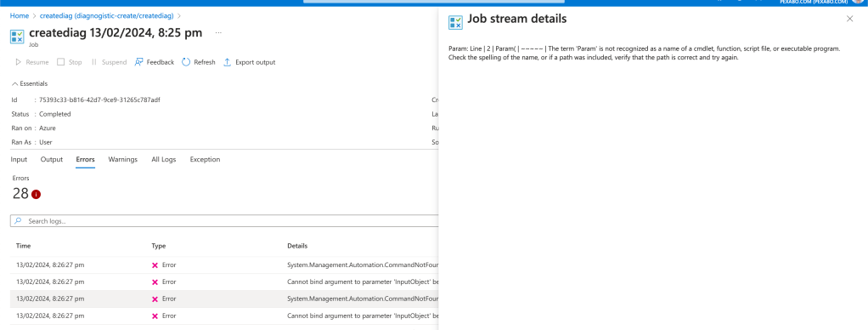Screen dimensions: 868x330
Task: Close the Job stream details panel
Action: 849,19
